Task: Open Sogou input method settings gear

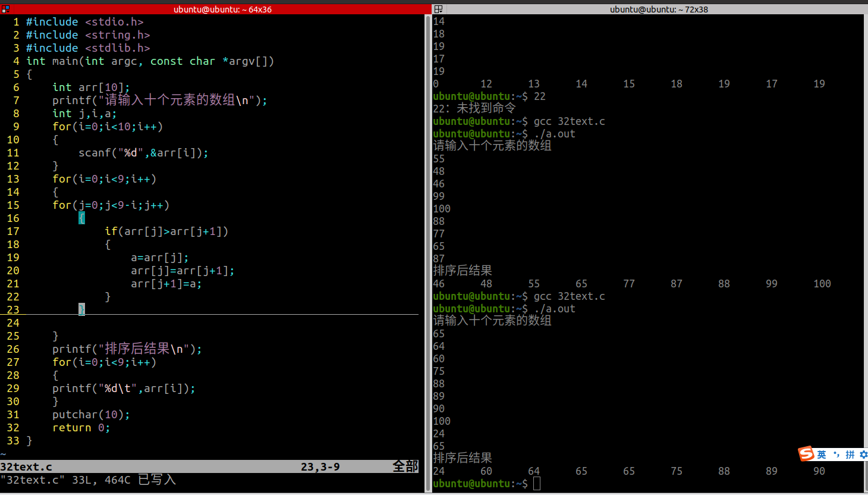Action: tap(863, 455)
